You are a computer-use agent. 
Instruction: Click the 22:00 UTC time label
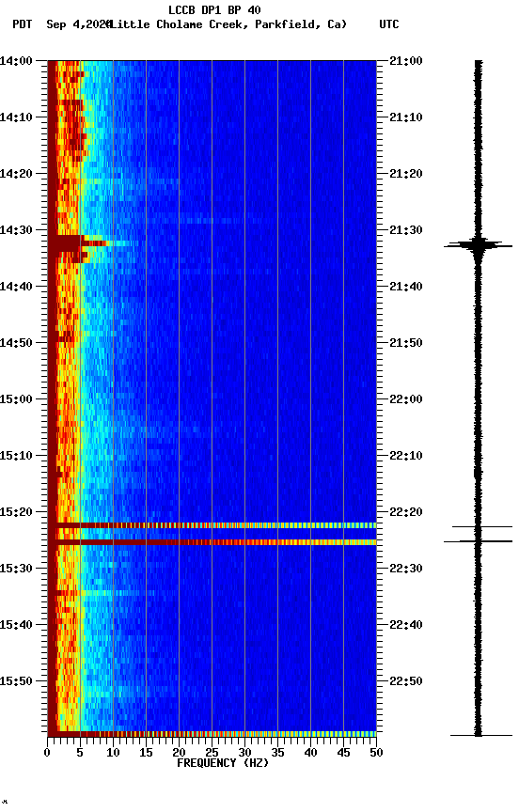click(406, 399)
